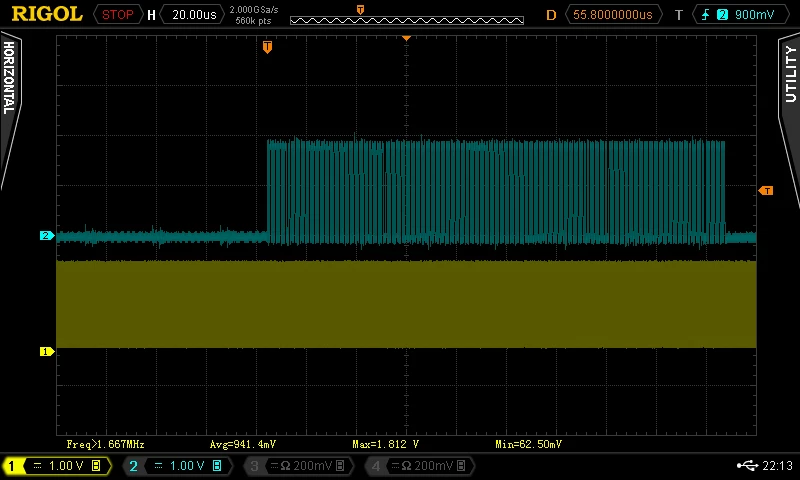
Task: Click the 55.8000000us delay value
Action: (612, 14)
